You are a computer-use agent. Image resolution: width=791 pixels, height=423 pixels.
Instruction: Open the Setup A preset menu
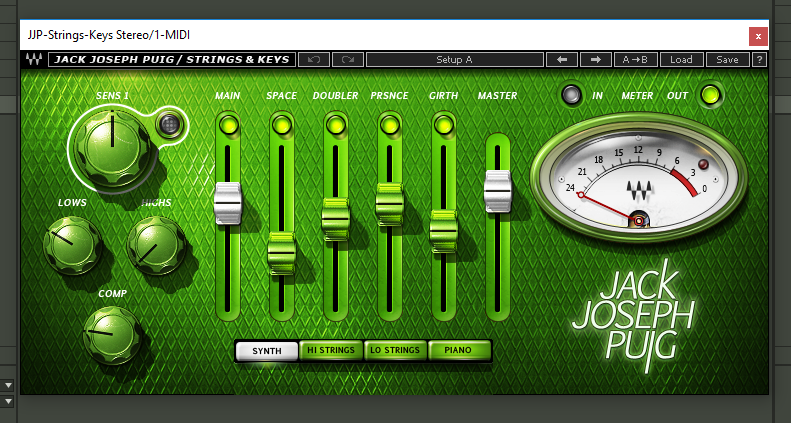[x=455, y=59]
